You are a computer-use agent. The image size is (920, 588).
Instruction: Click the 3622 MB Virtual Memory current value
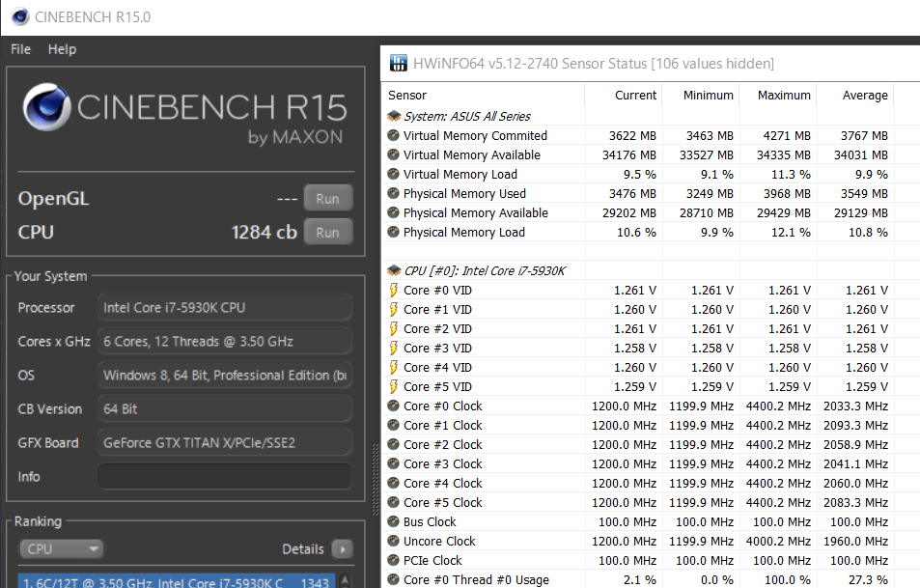(x=632, y=135)
